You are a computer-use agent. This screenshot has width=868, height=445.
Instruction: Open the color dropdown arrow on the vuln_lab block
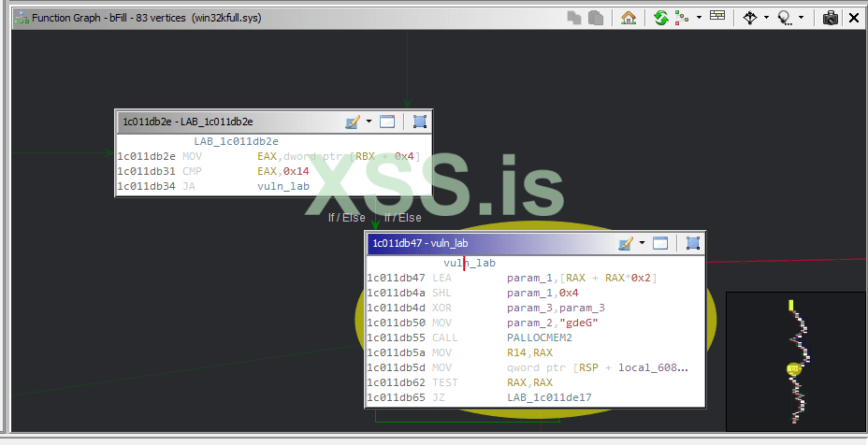642,243
